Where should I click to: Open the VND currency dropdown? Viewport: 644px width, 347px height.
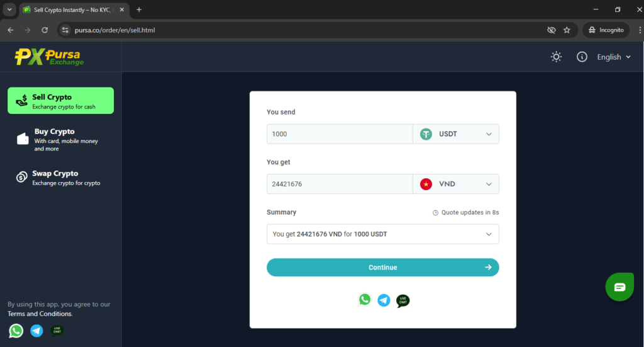pyautogui.click(x=456, y=184)
